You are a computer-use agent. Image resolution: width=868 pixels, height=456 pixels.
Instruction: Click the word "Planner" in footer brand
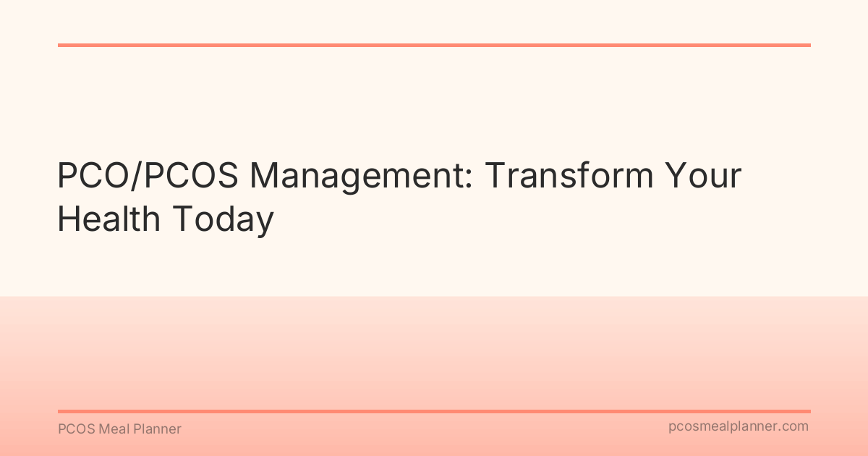click(x=158, y=429)
